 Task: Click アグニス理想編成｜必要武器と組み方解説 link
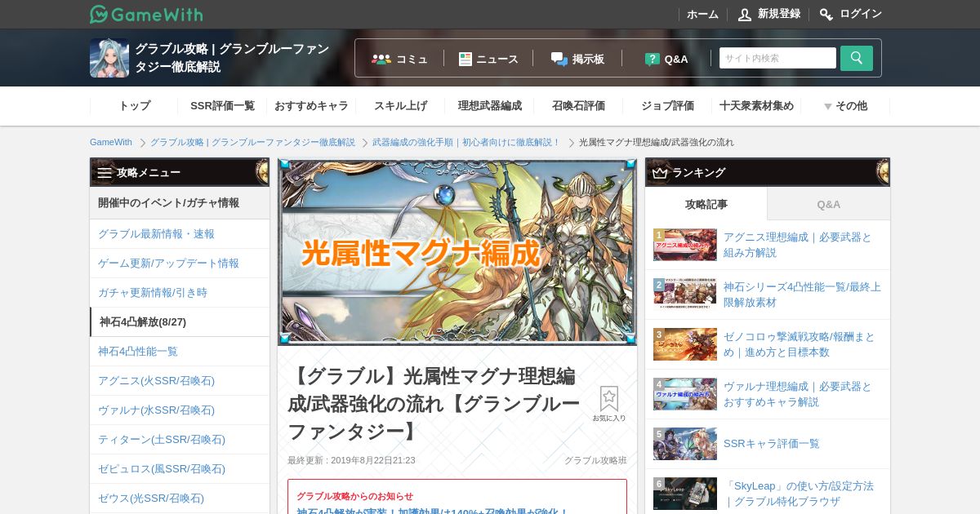(x=798, y=245)
